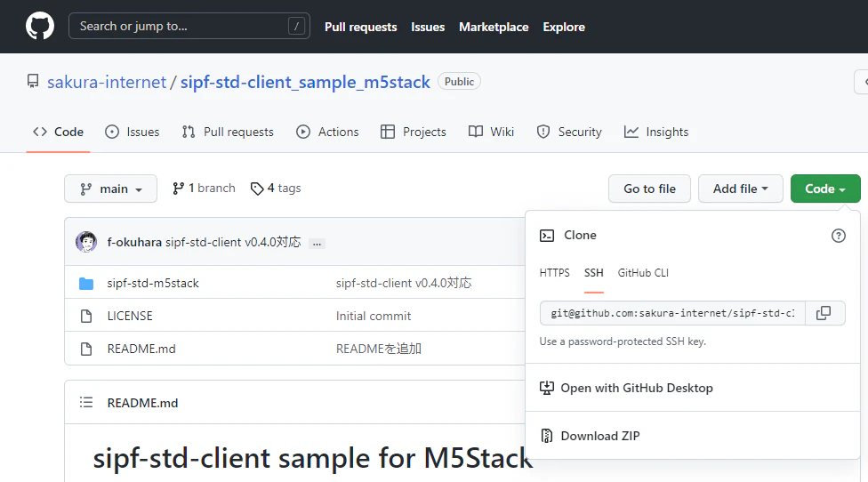Click the ZIP file icon
868x482 pixels.
point(546,436)
